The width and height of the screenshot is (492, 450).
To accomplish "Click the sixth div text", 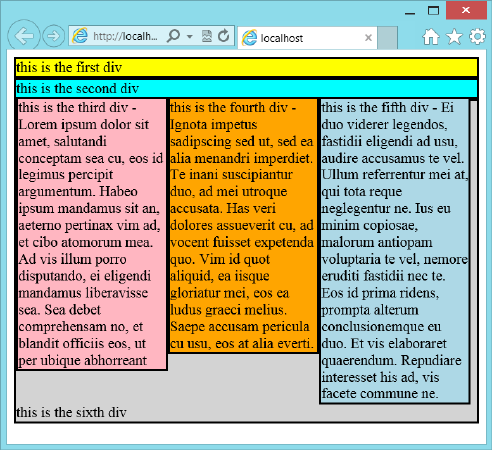I will click(71, 412).
